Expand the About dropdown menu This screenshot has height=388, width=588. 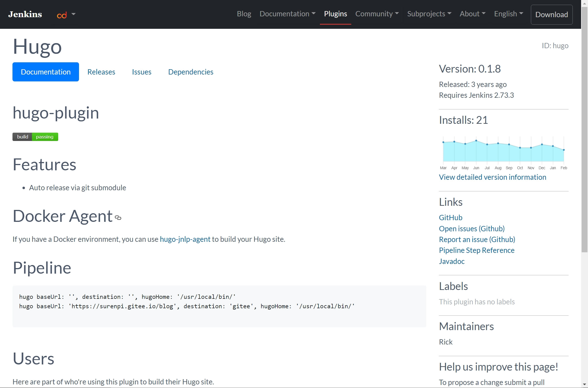pyautogui.click(x=473, y=14)
